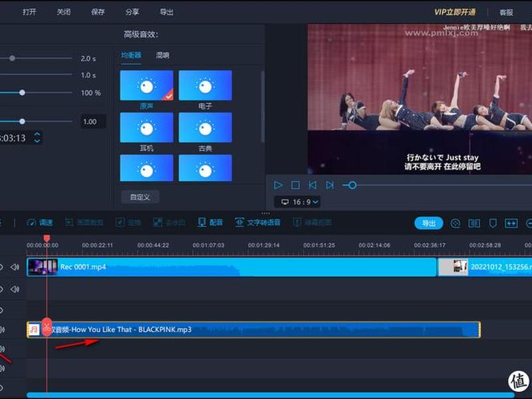Click the slider handle for 100 %
Viewport: 532px width, 399px height.
click(x=22, y=92)
